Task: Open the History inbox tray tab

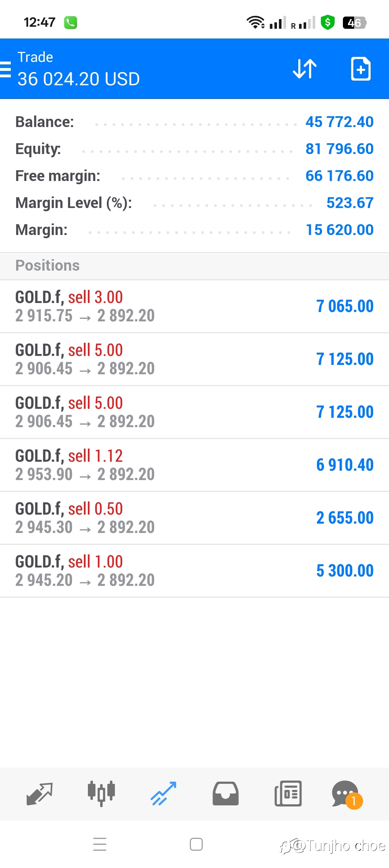Action: click(225, 794)
